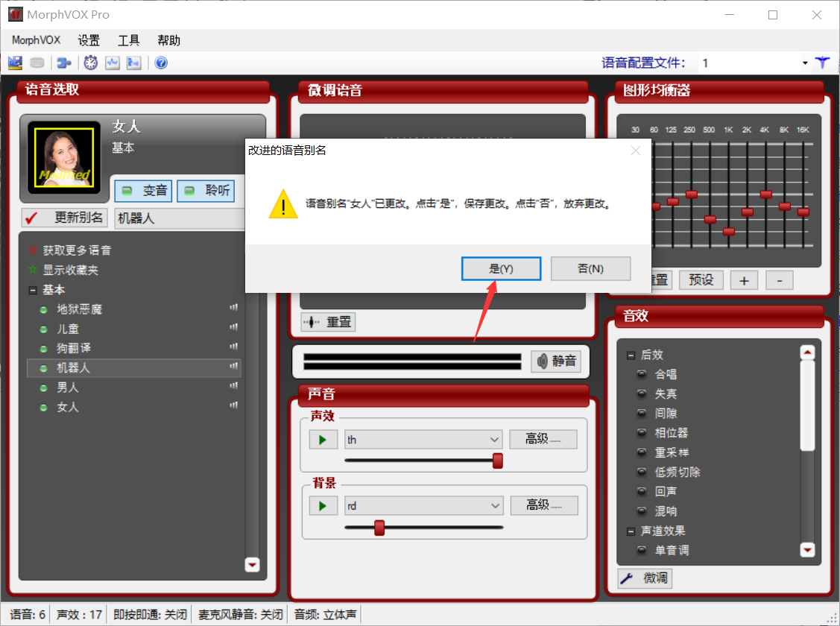This screenshot has height=626, width=840.
Task: Toggle the 聆听 listen button
Action: (206, 191)
